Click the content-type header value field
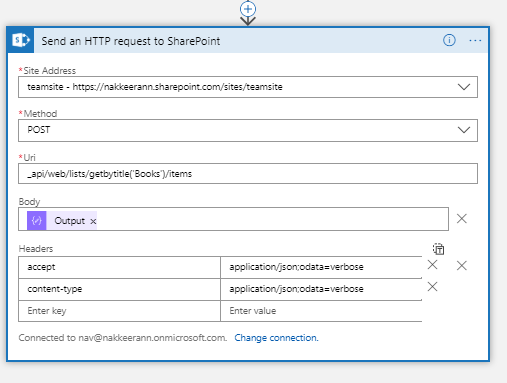 pyautogui.click(x=321, y=289)
